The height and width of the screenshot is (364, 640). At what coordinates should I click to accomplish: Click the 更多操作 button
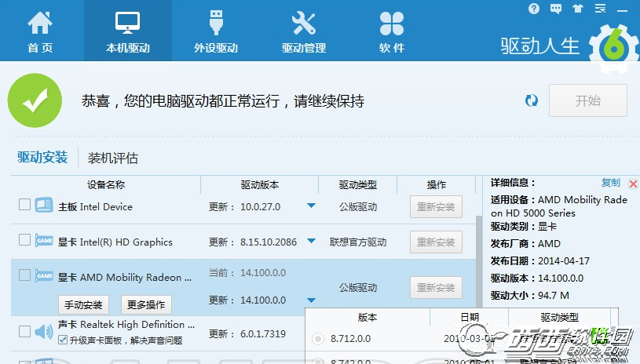point(146,304)
